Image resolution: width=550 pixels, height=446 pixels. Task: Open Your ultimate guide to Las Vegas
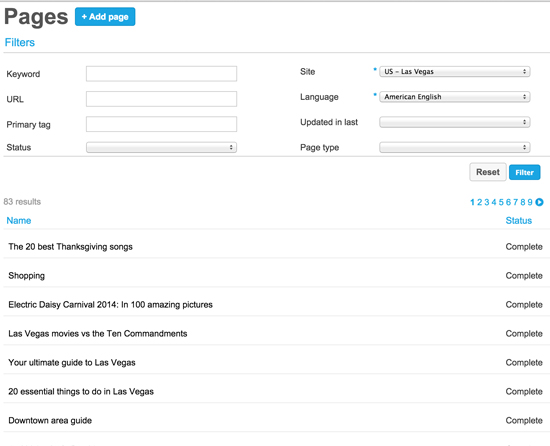72,363
